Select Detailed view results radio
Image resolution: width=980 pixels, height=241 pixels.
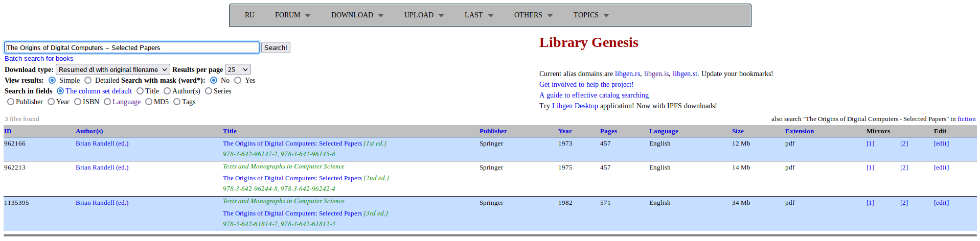[x=88, y=80]
